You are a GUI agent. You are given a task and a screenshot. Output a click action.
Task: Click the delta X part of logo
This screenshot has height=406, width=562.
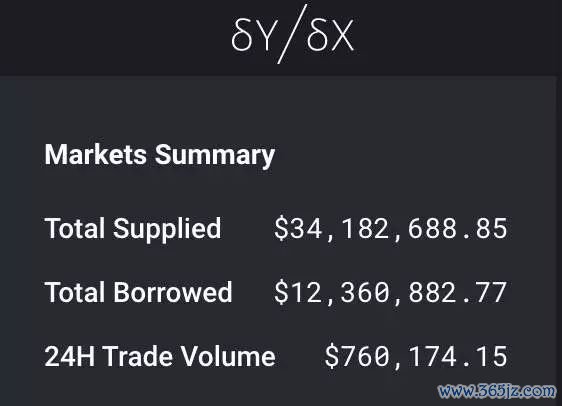click(x=330, y=35)
